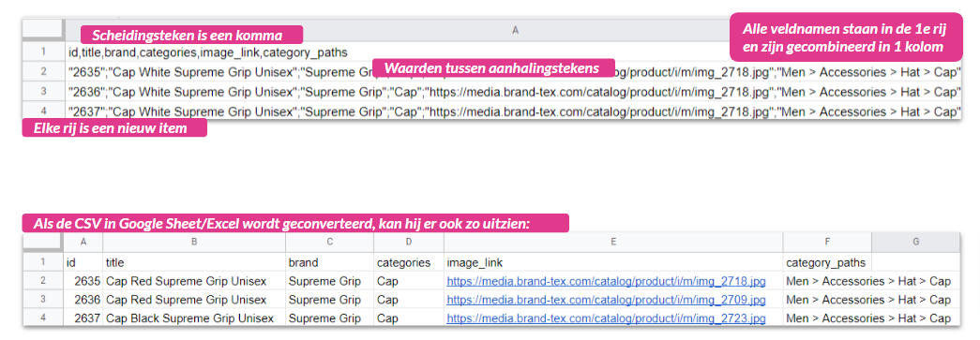
Task: Select row 3 header in the raw CSV sheet
Action: (43, 93)
